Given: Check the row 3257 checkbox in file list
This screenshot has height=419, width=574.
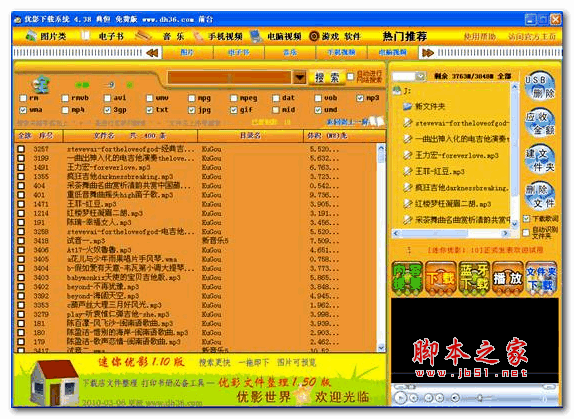Looking at the screenshot, I should [x=21, y=149].
